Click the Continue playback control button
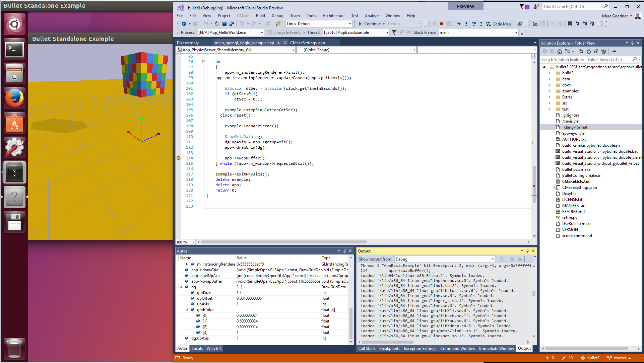This screenshot has width=644, height=363. tap(360, 23)
